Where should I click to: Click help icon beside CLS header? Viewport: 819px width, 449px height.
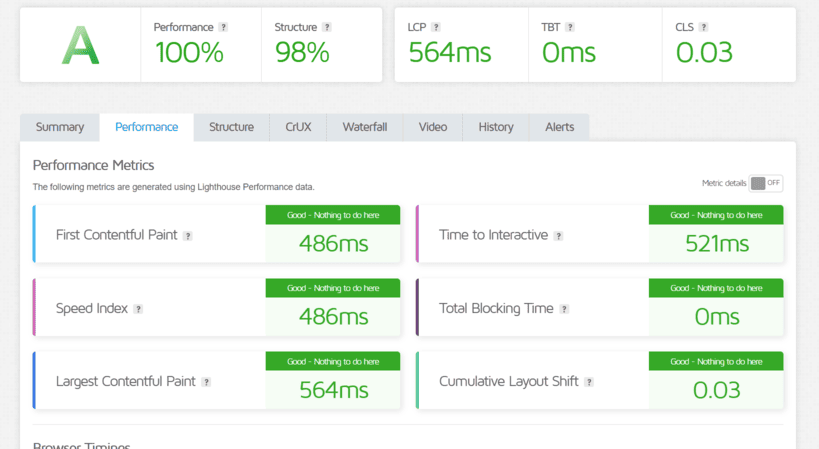tap(704, 27)
